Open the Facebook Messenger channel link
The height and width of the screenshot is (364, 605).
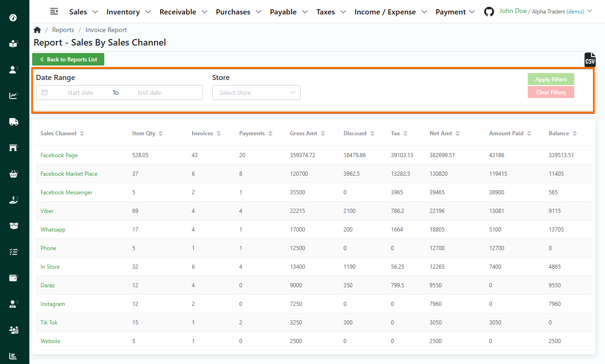click(67, 192)
